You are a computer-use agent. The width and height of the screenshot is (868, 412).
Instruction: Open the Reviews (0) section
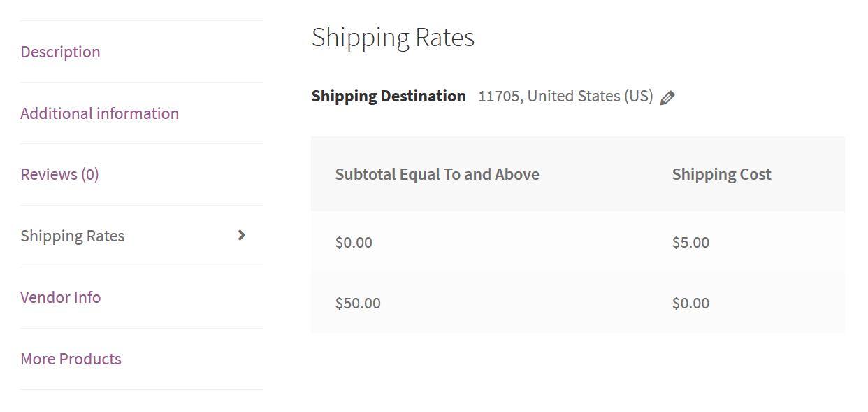tap(59, 174)
